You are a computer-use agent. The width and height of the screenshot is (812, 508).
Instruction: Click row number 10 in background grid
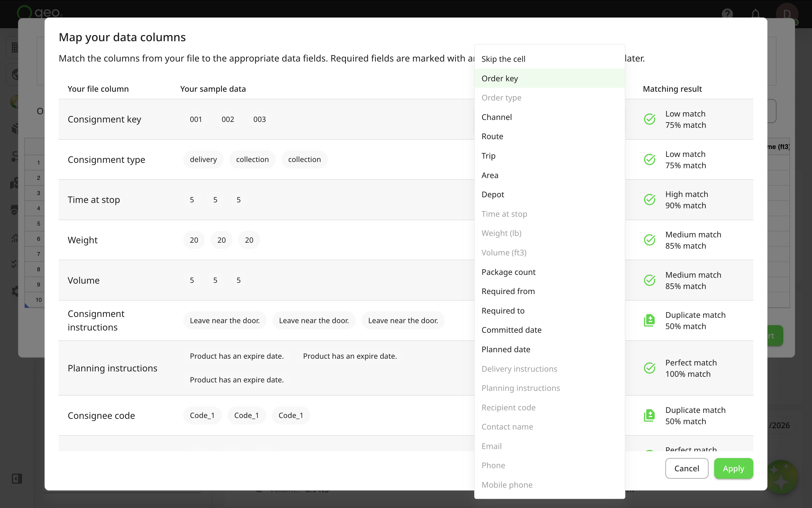click(39, 300)
